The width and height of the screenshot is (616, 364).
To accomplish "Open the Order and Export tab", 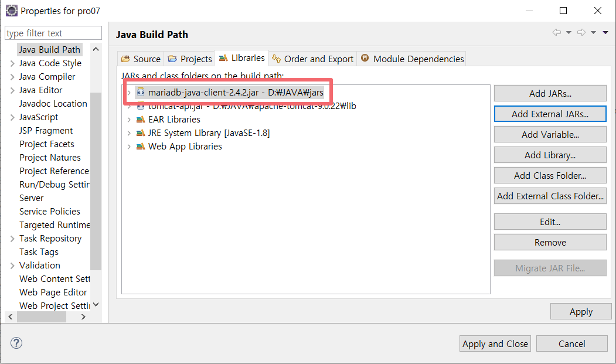I will (313, 59).
